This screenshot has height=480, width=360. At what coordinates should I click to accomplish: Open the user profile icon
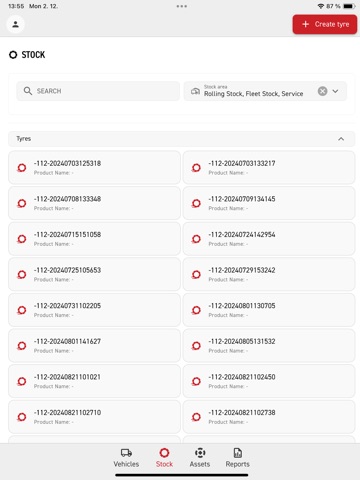[x=15, y=24]
